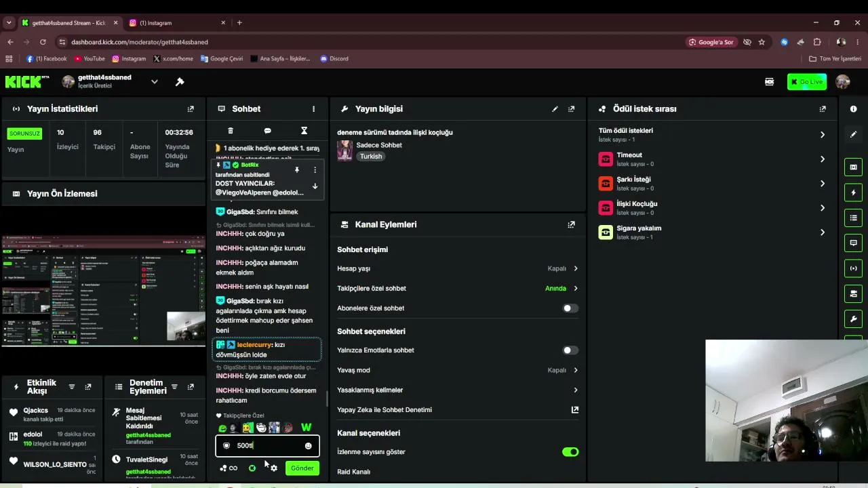Click the lightning bolt icon in right sidebar
Screen dimensions: 868x488
pos(853,192)
